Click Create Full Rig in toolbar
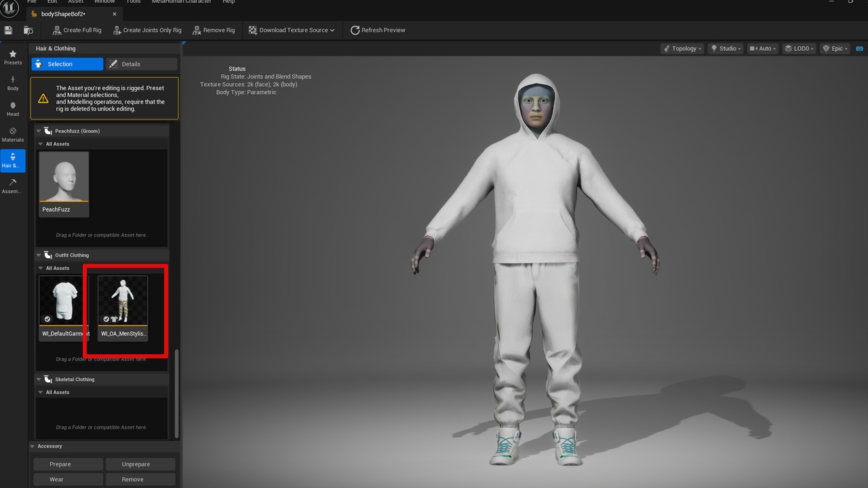 coord(77,30)
